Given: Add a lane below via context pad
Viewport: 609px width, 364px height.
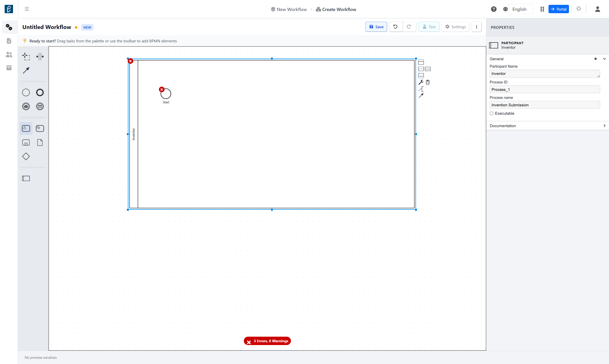Looking at the screenshot, I should click(x=421, y=75).
